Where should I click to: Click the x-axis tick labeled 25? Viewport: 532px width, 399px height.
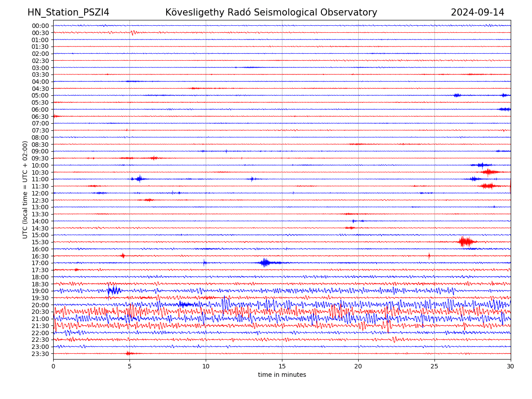[434, 366]
